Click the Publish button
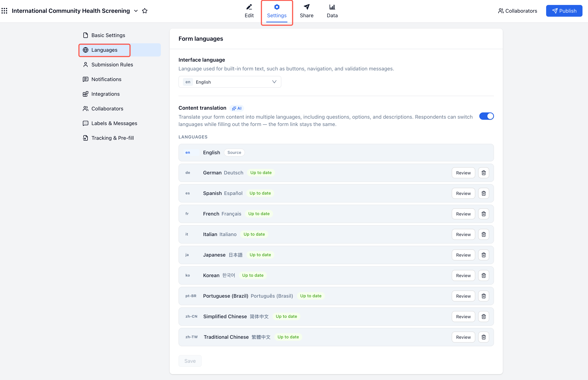The height and width of the screenshot is (380, 588). (x=564, y=11)
